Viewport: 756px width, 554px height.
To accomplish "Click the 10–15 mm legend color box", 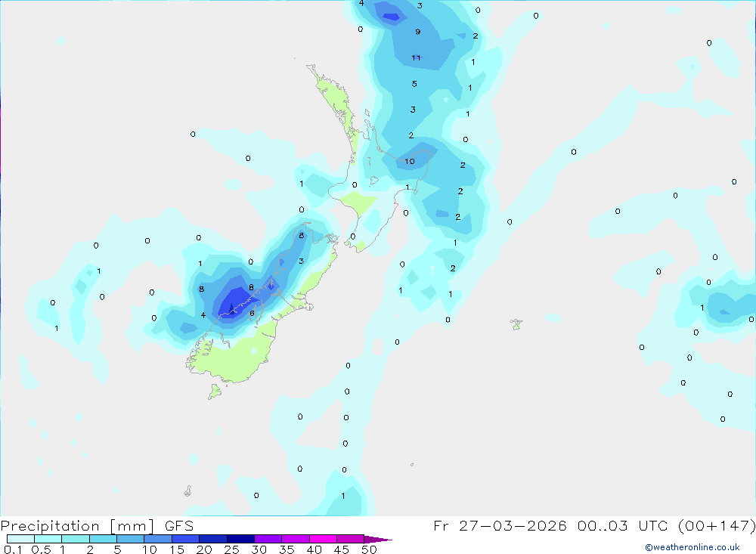I will (158, 539).
